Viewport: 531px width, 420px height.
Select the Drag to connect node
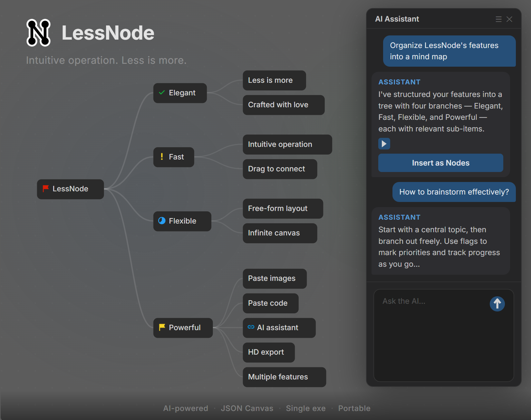click(280, 169)
